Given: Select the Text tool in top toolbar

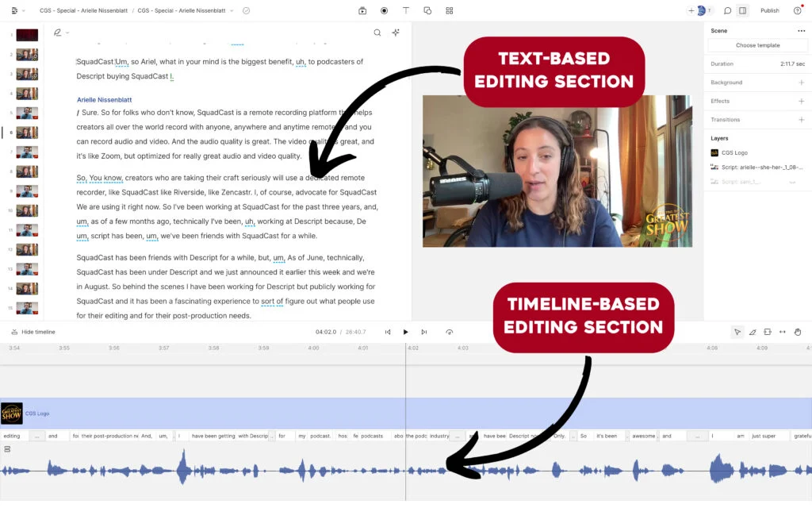Looking at the screenshot, I should coord(406,10).
